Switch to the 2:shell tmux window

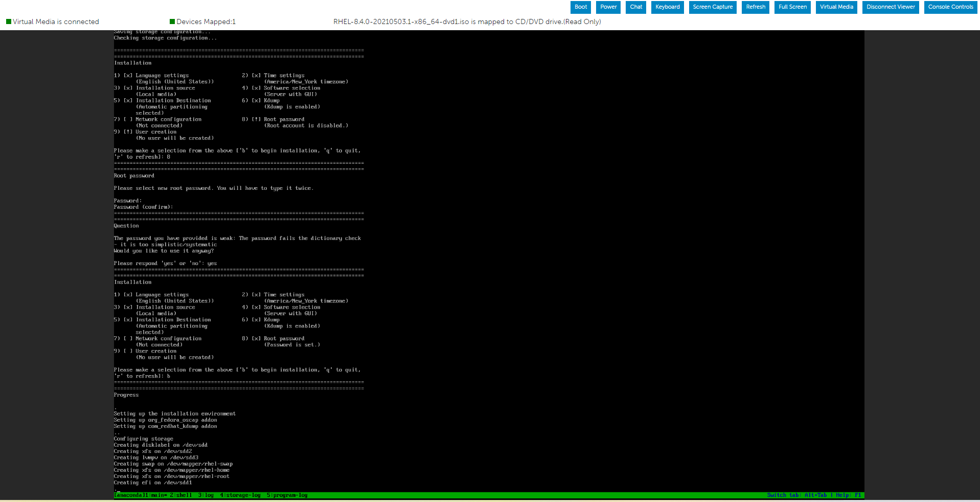pos(181,495)
